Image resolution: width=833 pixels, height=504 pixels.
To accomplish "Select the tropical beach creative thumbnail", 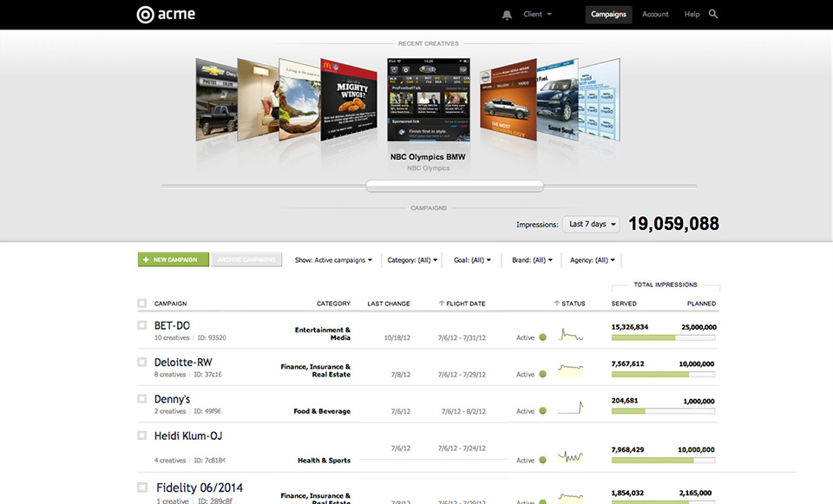I will click(299, 100).
